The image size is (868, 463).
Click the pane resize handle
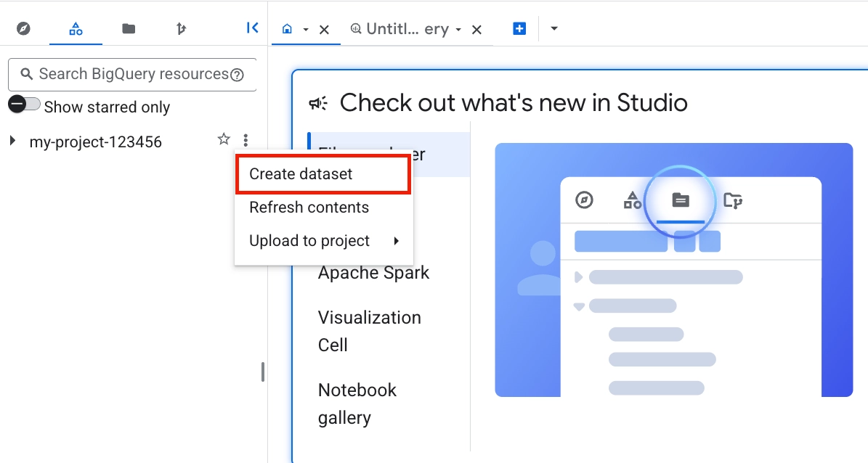tap(263, 372)
